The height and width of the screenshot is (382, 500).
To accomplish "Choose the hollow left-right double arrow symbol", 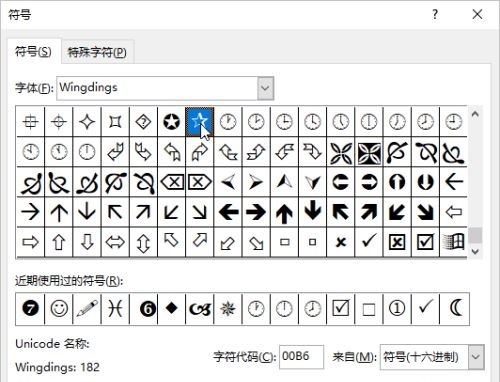I will click(x=115, y=242).
